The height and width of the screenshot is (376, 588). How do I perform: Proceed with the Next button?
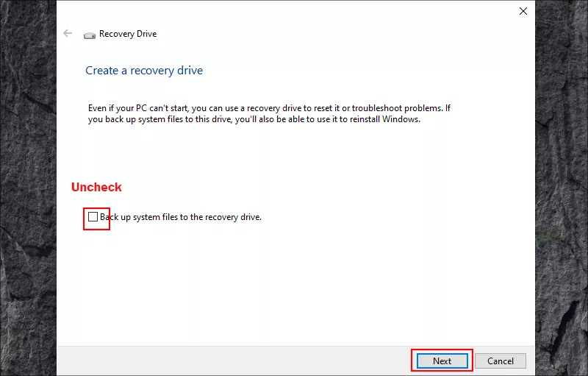pyautogui.click(x=442, y=361)
